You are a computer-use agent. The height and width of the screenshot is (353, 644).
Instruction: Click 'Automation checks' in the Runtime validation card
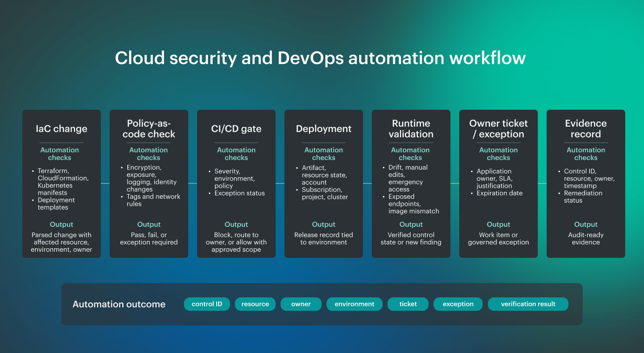(410, 154)
